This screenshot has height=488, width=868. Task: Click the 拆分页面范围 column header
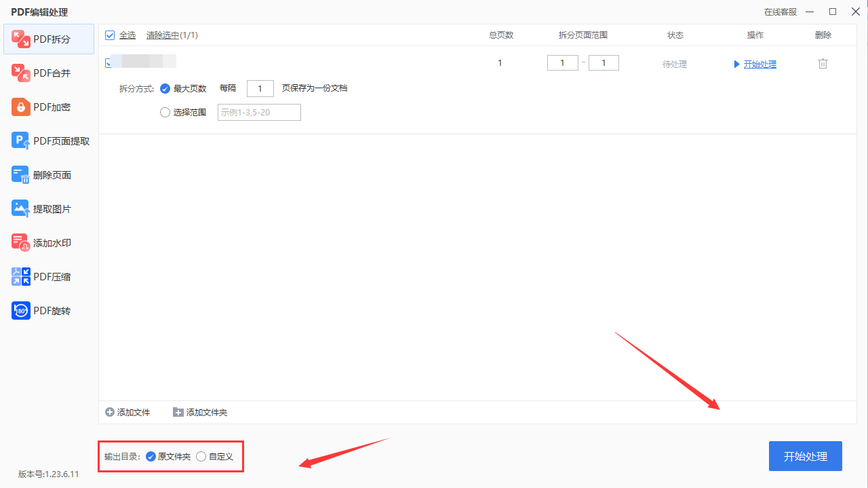pyautogui.click(x=583, y=35)
